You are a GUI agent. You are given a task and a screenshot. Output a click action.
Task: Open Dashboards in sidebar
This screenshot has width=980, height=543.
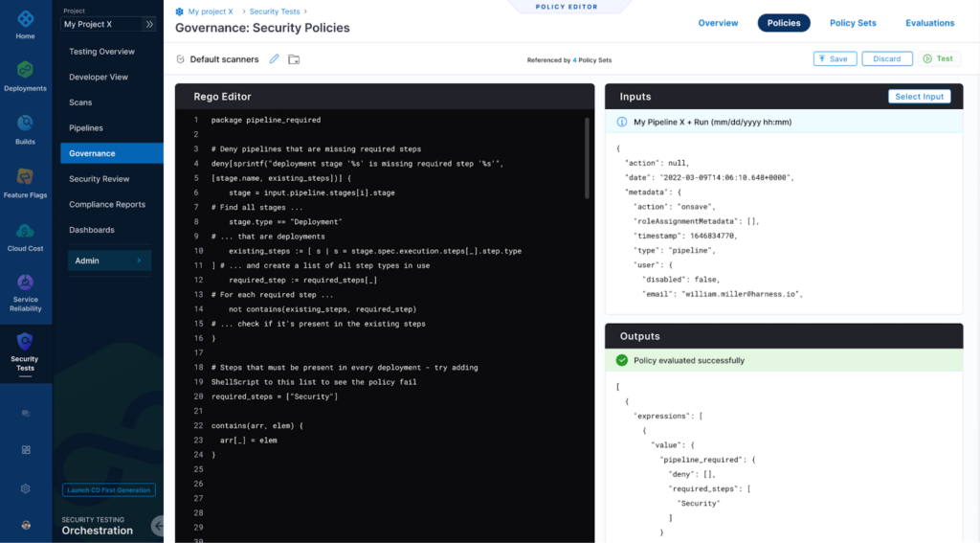point(92,230)
